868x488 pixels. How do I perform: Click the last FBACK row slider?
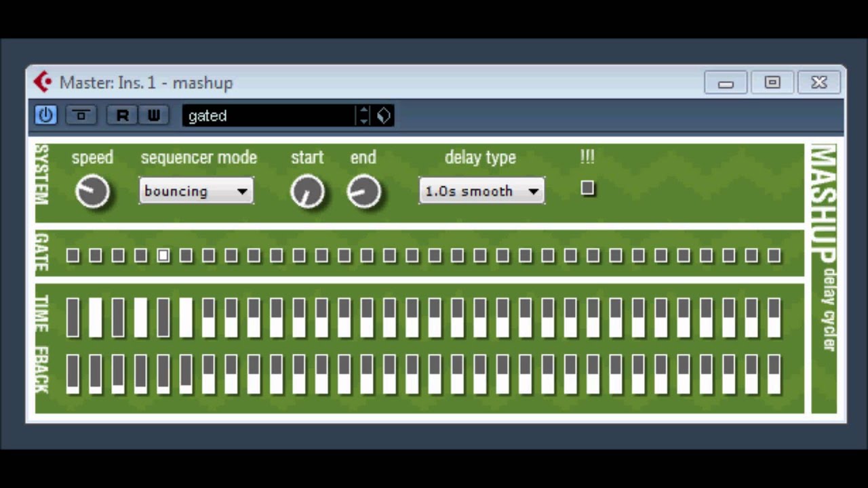[x=774, y=374]
